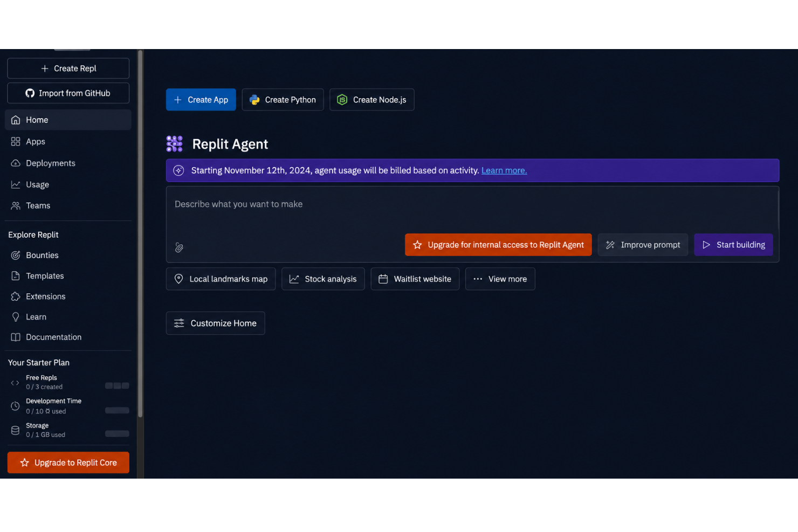This screenshot has height=532, width=798.
Task: Open the Teams page
Action: pos(68,205)
